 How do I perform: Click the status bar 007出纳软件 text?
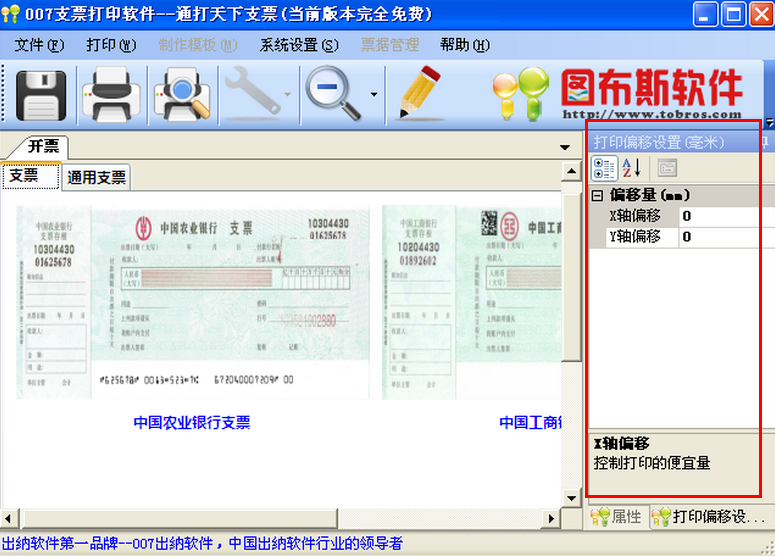tap(202, 544)
